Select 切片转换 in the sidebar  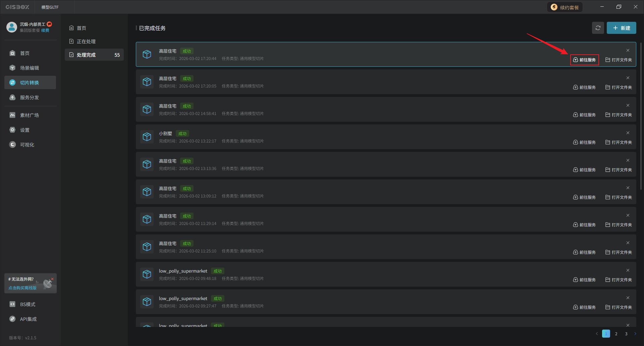click(30, 83)
